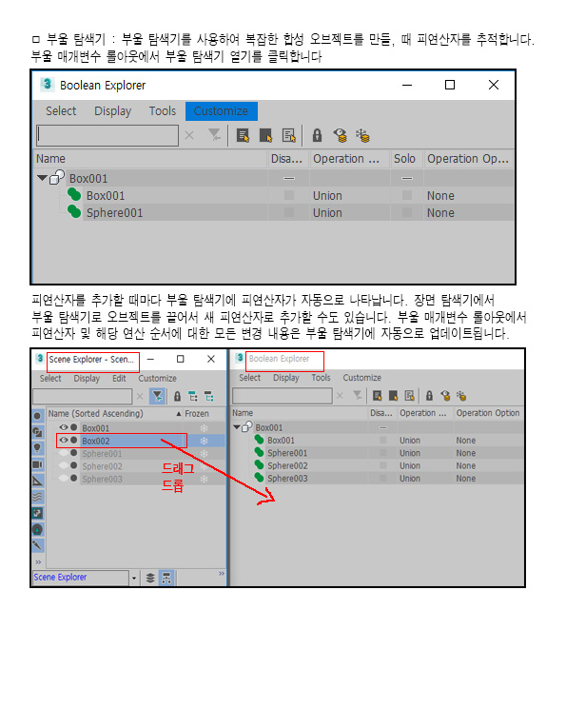Click snowflake-with-coins icon in Solo-column Boolean Explorer toolbar
This screenshot has width=566, height=728.
click(x=362, y=135)
